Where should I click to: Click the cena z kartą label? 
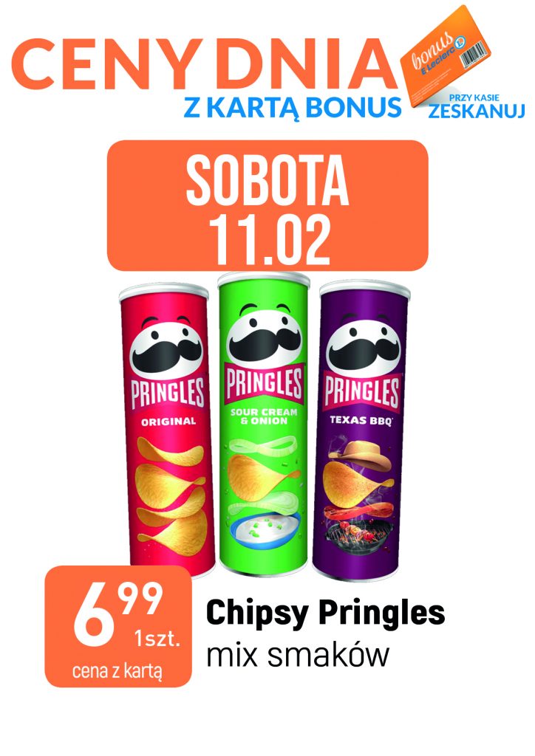pos(117,670)
